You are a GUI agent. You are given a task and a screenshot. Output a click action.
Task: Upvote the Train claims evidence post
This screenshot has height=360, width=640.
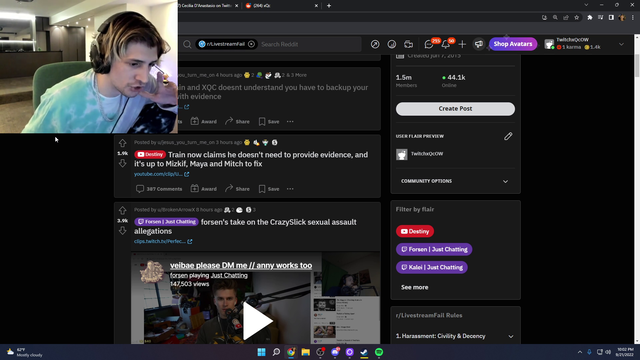(x=122, y=143)
